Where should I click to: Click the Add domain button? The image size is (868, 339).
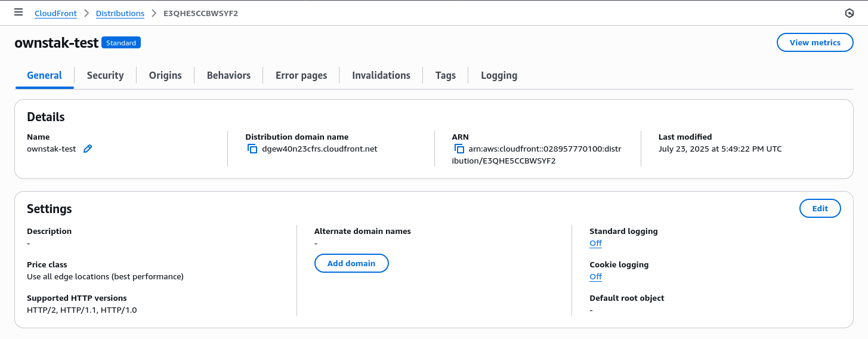(351, 263)
